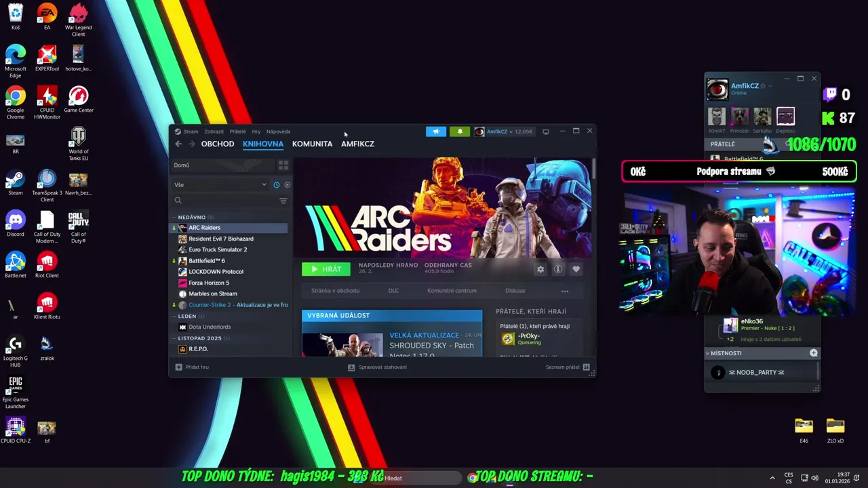This screenshot has height=488, width=868.
Task: Toggle sort by recent activity clock icon
Action: pyautogui.click(x=277, y=184)
